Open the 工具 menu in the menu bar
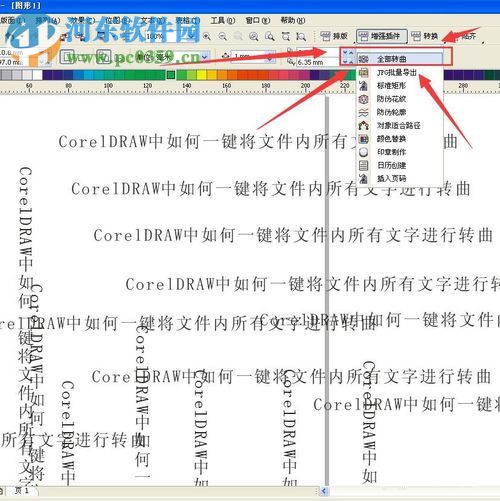 222,21
